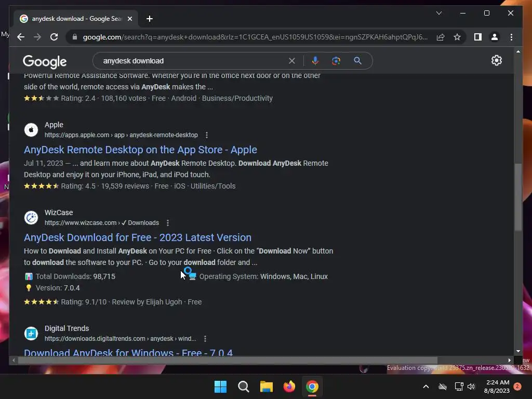Start search by voice
Viewport: 532px width, 399px height.
point(315,61)
